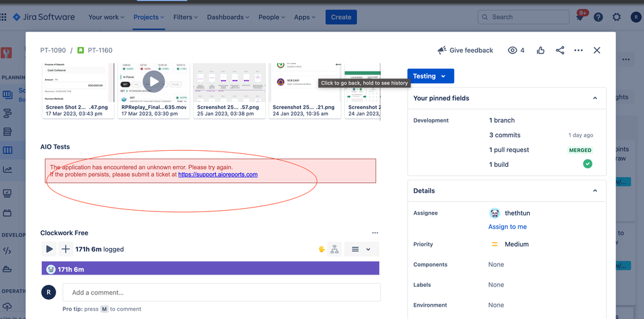Click the green story issue type icon
This screenshot has height=319, width=644.
[x=81, y=50]
